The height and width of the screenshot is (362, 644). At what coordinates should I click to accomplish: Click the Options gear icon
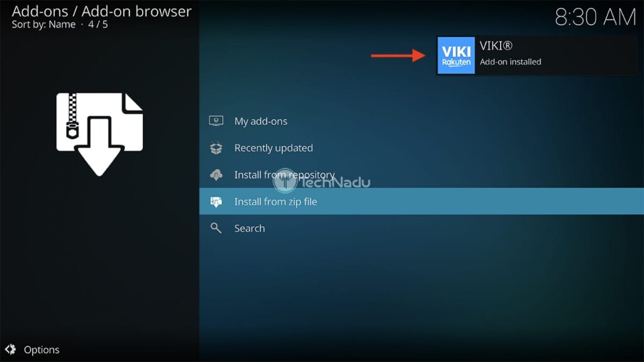click(10, 349)
